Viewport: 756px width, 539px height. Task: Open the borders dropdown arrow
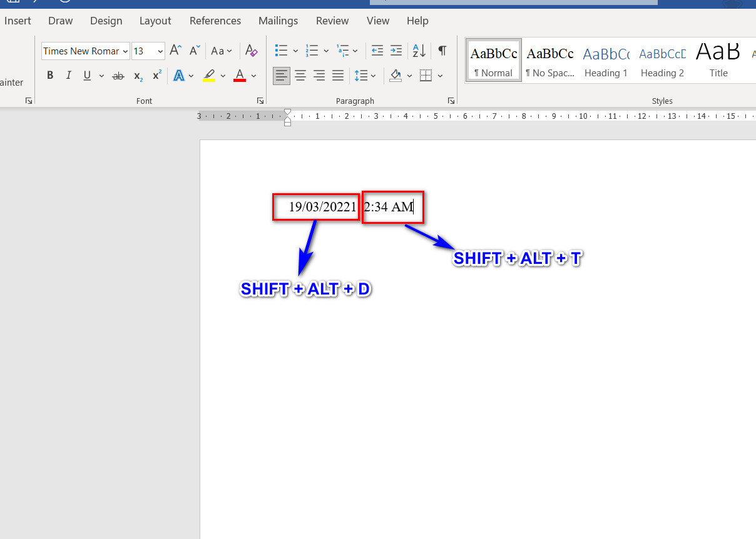441,76
